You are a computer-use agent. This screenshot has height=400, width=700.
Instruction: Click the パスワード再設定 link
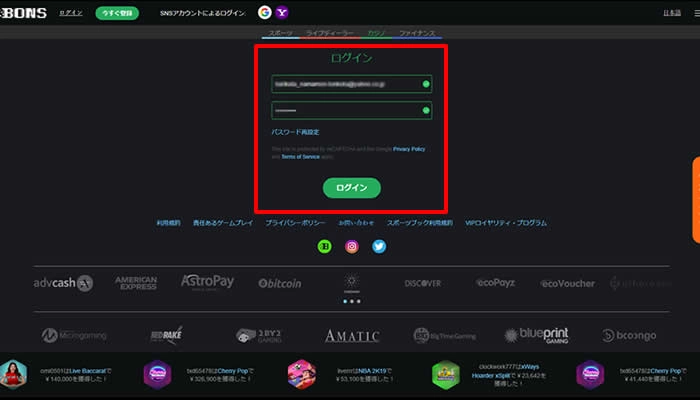coord(295,132)
